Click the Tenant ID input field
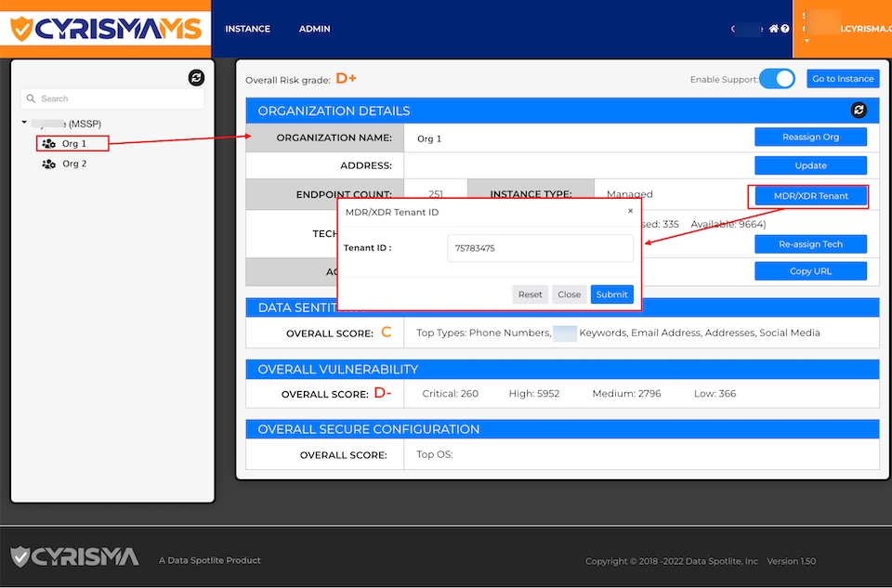 (540, 248)
